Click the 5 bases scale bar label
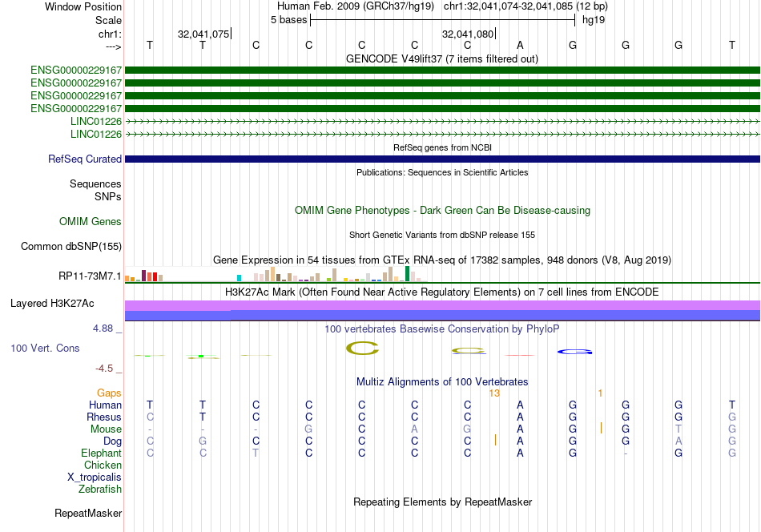 [288, 20]
